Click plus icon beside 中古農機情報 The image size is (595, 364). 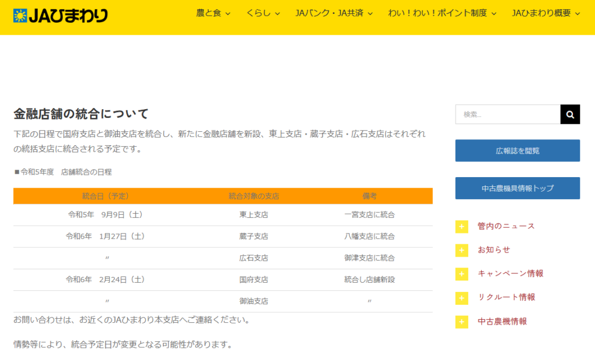[x=462, y=322]
